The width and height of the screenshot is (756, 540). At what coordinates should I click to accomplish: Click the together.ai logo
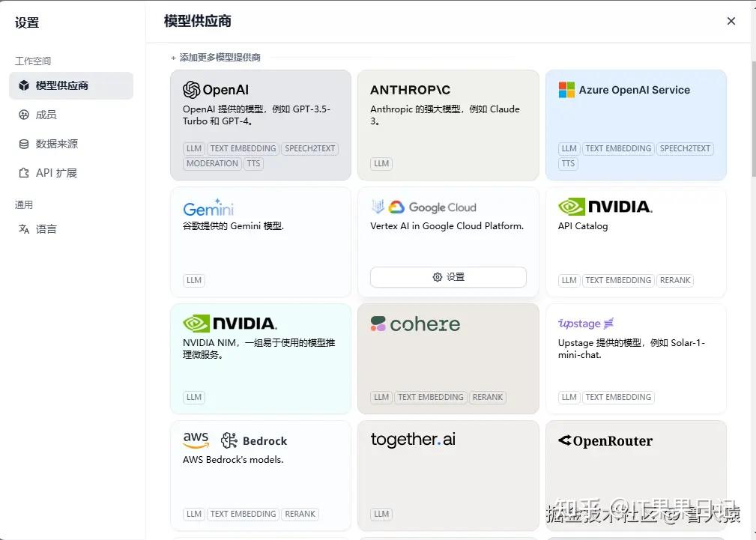point(413,439)
